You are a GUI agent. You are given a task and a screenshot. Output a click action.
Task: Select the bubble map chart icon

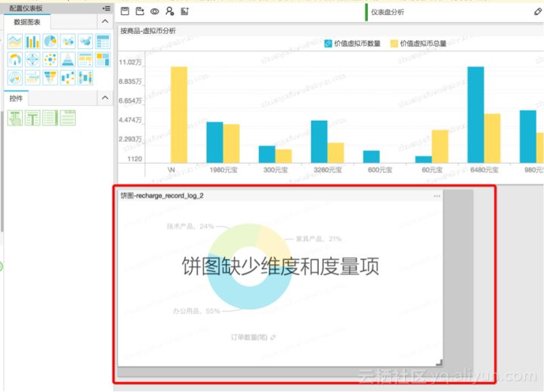point(68,42)
